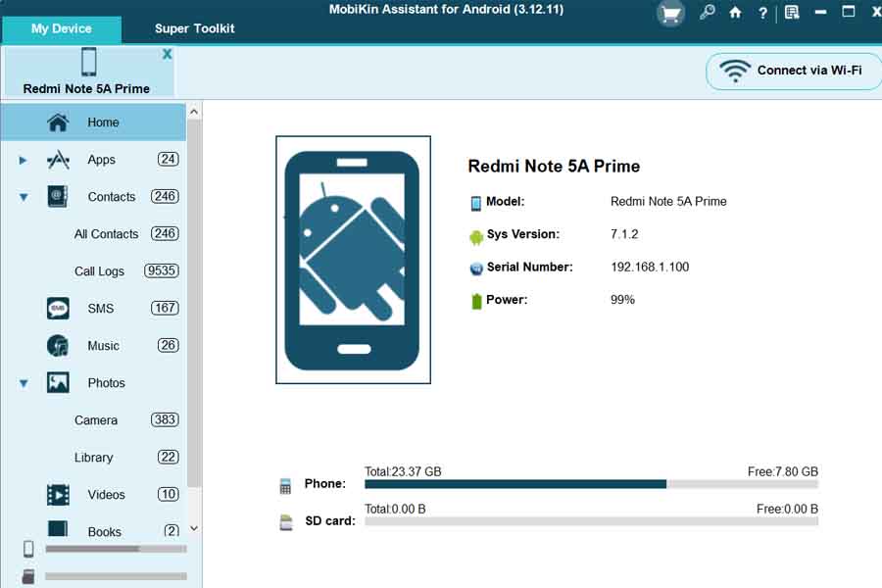The image size is (882, 588).
Task: Click the Android robot icon beside Sys Version
Action: [476, 237]
